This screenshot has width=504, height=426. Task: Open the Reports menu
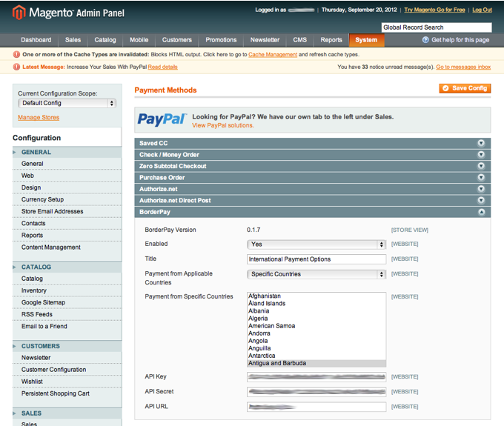(x=331, y=40)
